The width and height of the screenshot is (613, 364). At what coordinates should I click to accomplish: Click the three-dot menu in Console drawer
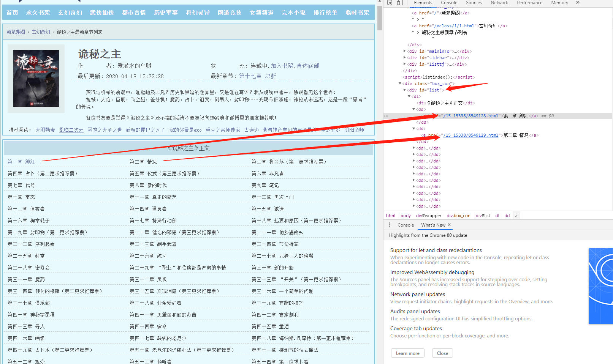tap(389, 225)
